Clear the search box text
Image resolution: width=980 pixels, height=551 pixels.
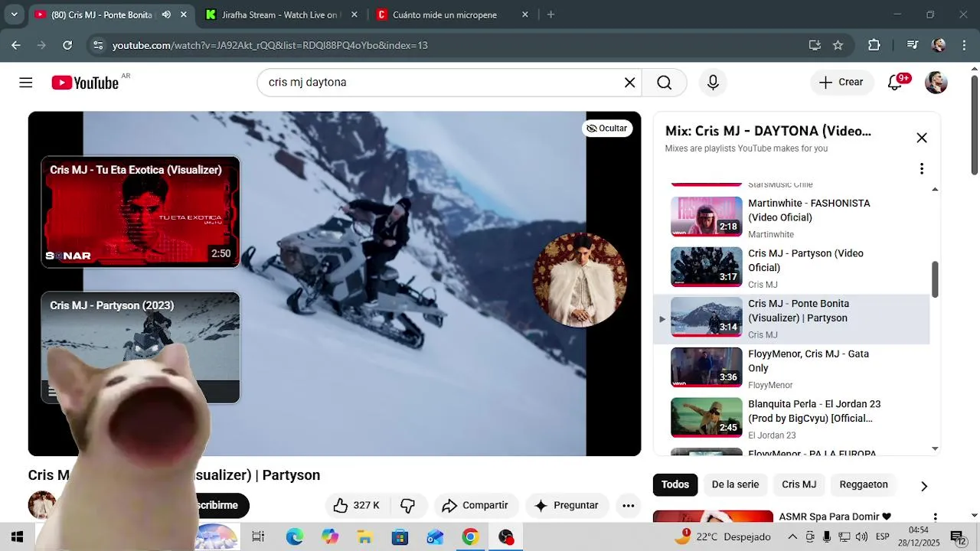(629, 83)
